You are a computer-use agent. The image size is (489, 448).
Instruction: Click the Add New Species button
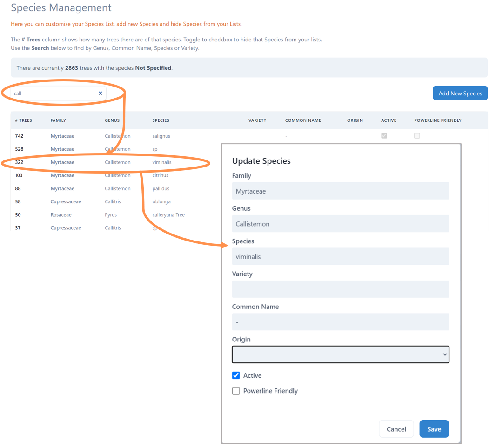(x=460, y=93)
